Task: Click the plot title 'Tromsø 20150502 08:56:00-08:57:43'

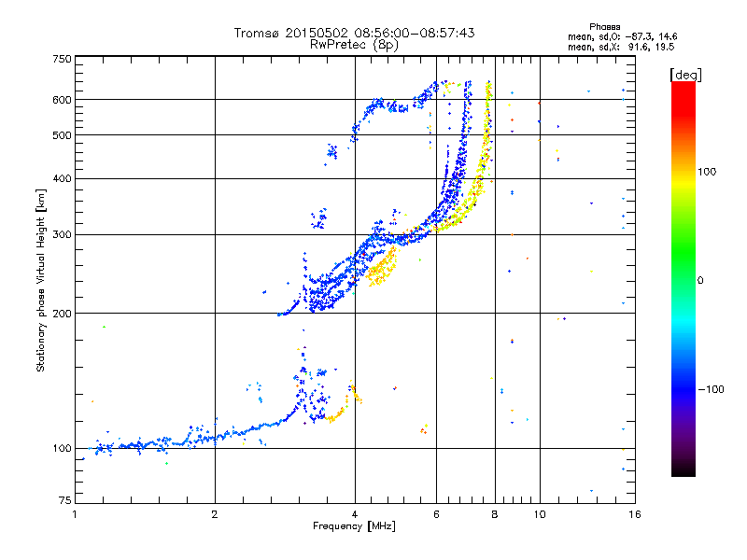Action: pos(354,33)
